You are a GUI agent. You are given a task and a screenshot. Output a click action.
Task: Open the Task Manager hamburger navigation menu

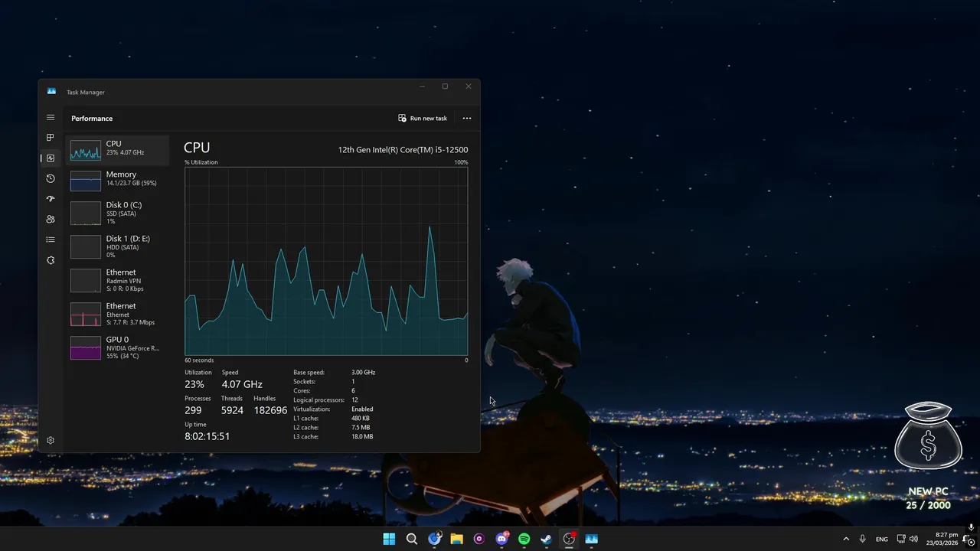(x=51, y=118)
